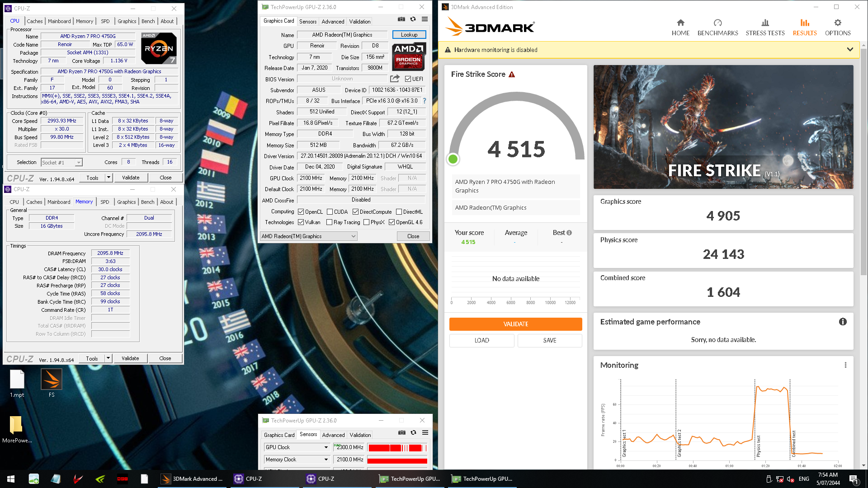This screenshot has height=488, width=868.
Task: Click Validate button in top CPU-Z
Action: point(131,178)
